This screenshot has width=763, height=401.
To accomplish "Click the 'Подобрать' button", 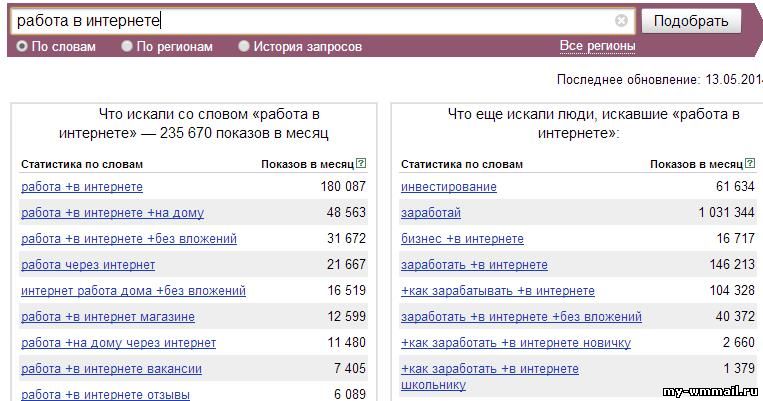I will click(x=691, y=20).
